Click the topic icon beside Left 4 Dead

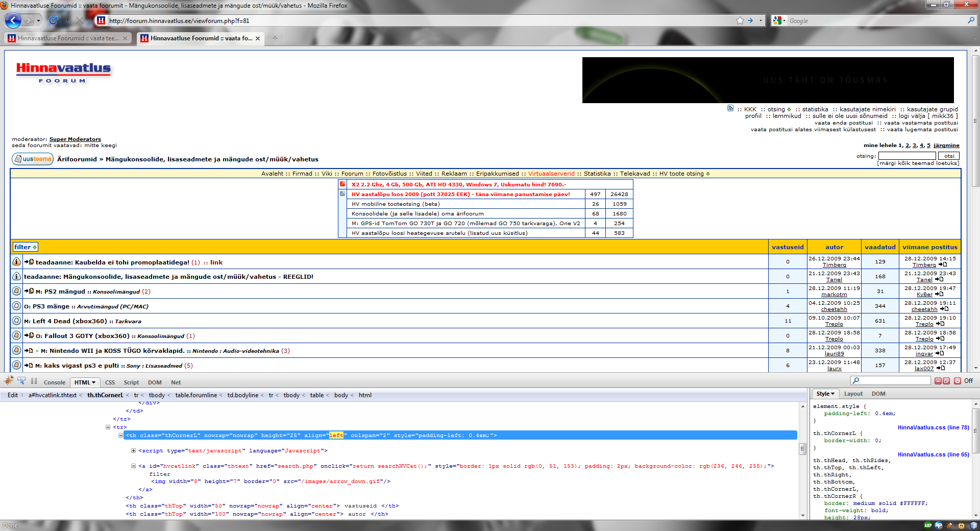pos(16,321)
